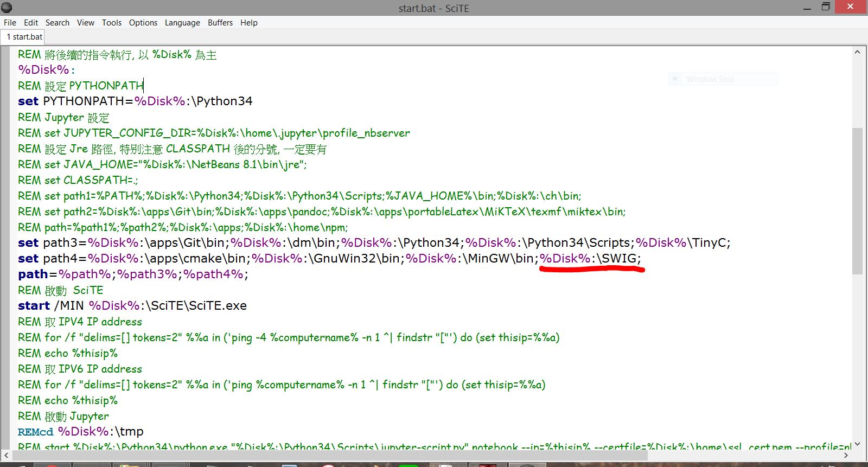
Task: Click the 'REM set CLASSPATH=.;' line
Action: pos(78,180)
